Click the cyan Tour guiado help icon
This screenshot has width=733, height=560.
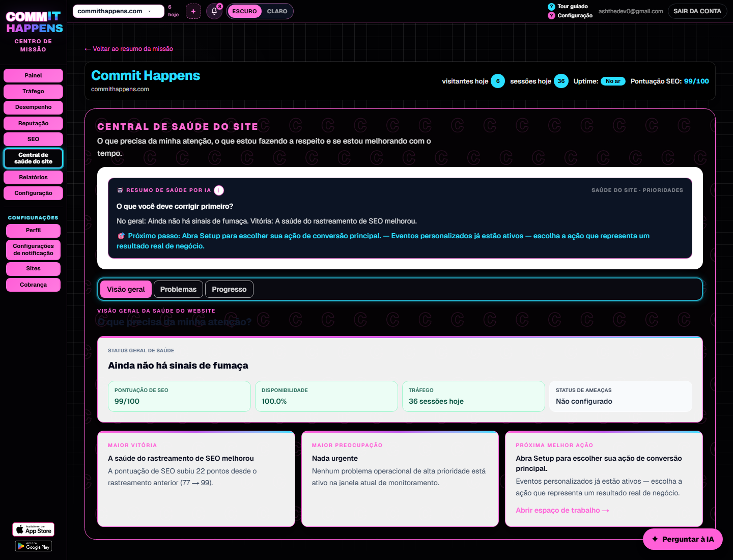pos(551,7)
